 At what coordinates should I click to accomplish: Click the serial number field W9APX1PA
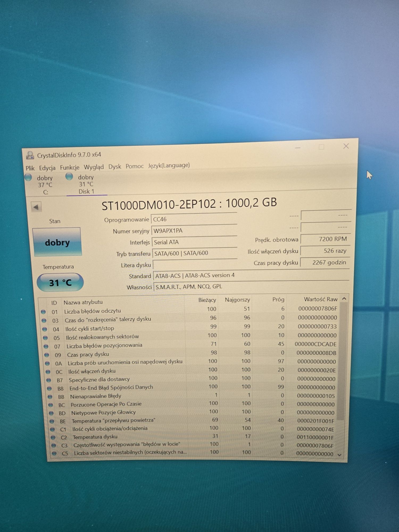pyautogui.click(x=194, y=230)
